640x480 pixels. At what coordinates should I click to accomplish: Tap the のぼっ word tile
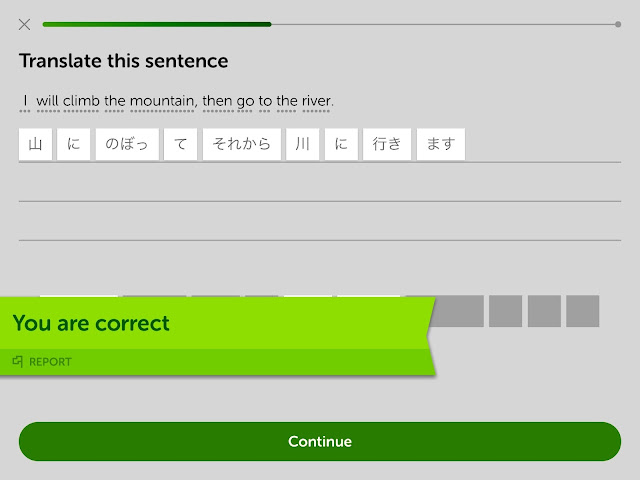click(127, 144)
